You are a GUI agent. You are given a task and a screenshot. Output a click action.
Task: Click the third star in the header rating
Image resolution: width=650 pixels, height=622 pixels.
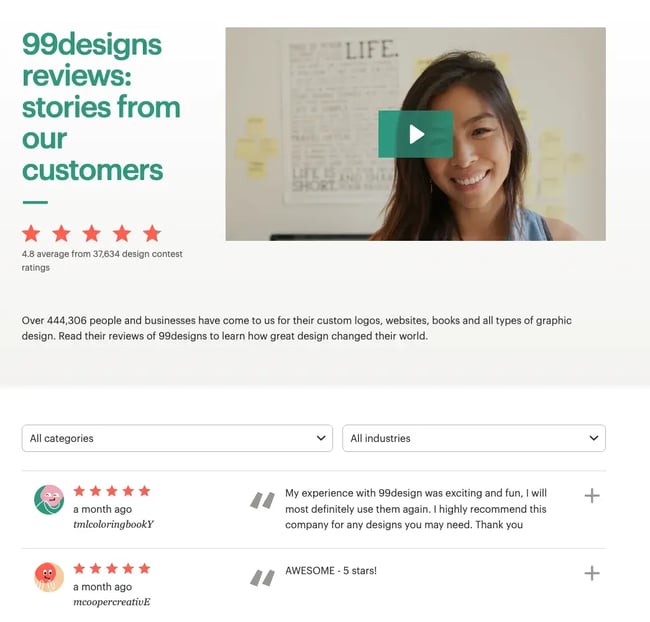(x=92, y=233)
